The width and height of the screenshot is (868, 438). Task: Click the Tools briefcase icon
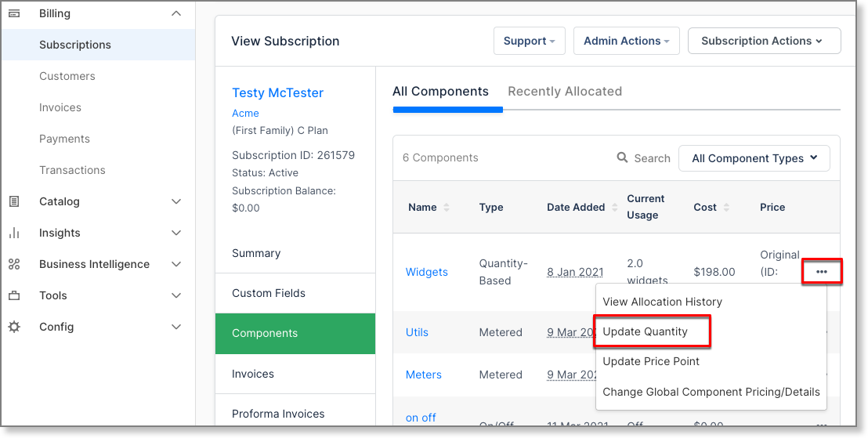[x=14, y=295]
